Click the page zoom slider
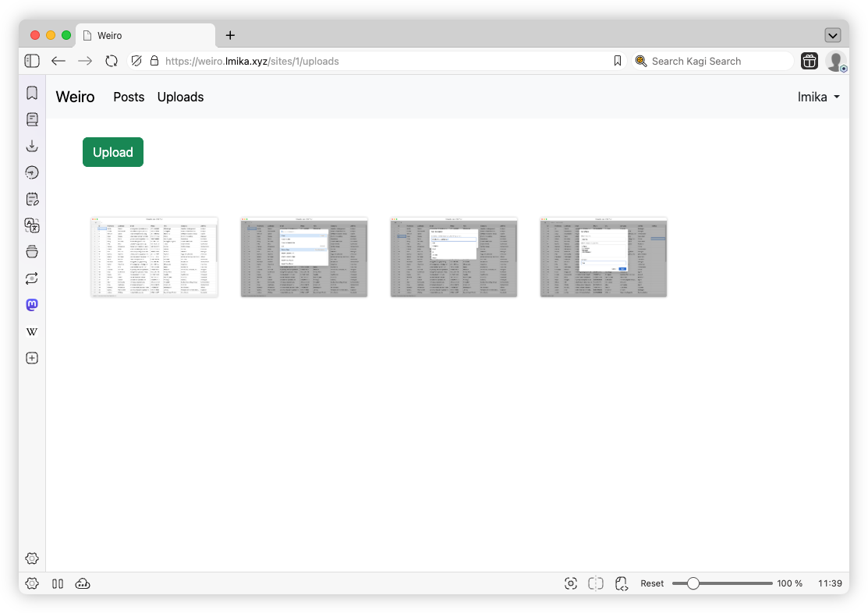This screenshot has width=868, height=613. click(x=721, y=583)
